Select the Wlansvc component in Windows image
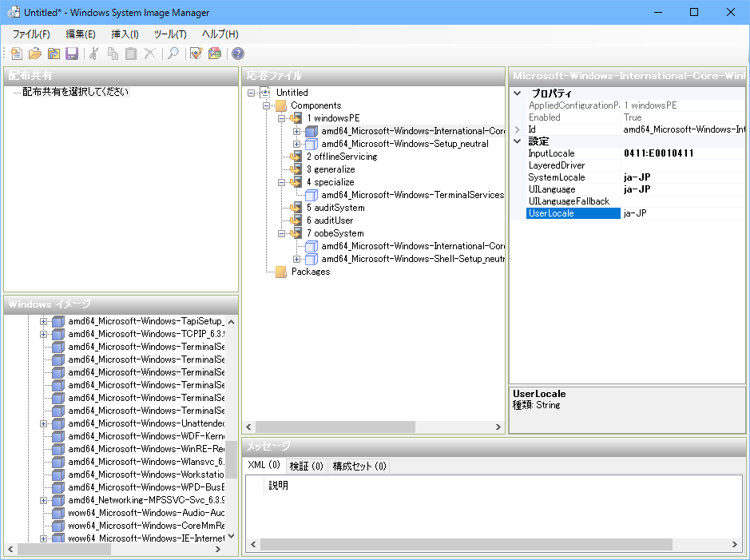The width and height of the screenshot is (750, 560). point(146,462)
